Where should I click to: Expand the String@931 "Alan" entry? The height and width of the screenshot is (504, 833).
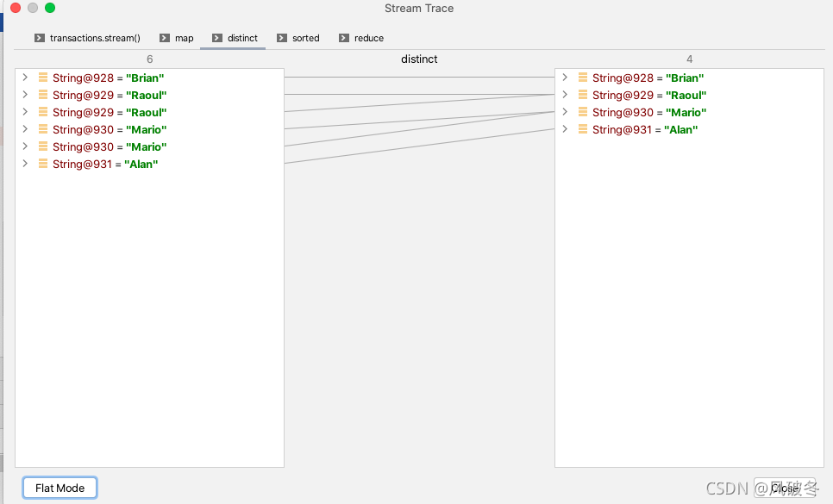click(x=24, y=164)
